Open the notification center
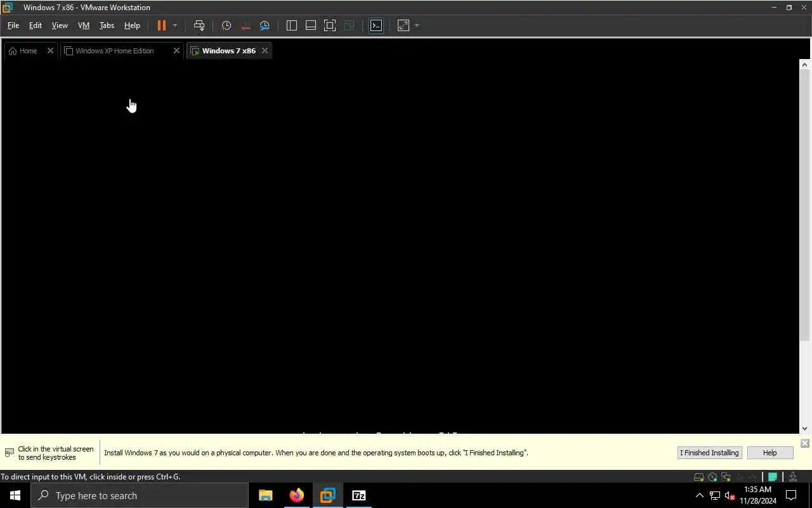Viewport: 812px width, 508px height. point(791,495)
